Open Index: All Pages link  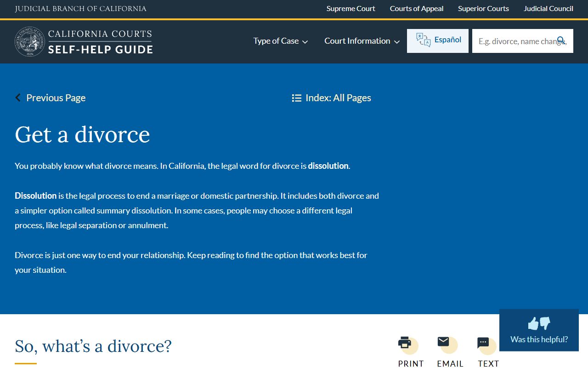pyautogui.click(x=338, y=98)
